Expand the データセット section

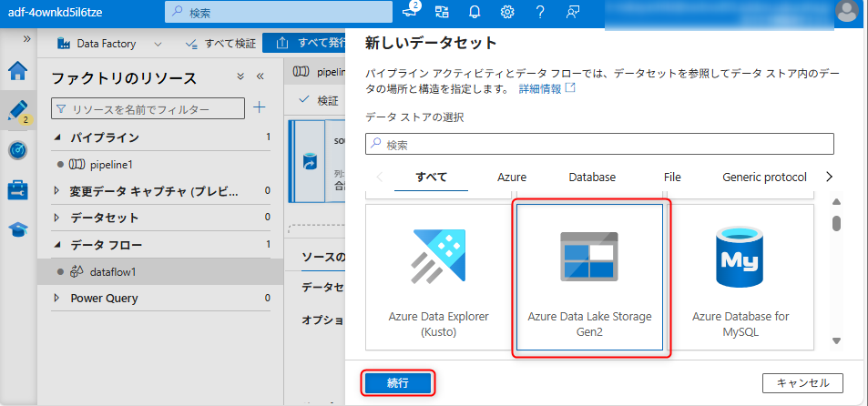(x=56, y=218)
